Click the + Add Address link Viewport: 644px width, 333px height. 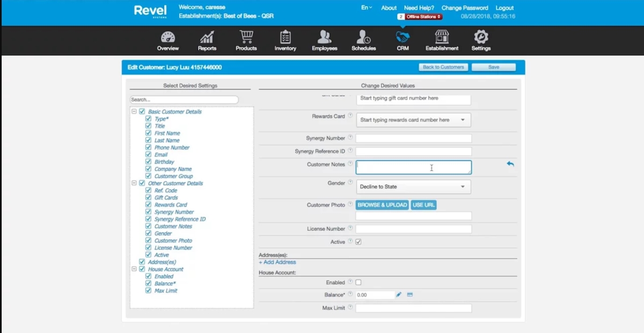tap(277, 262)
